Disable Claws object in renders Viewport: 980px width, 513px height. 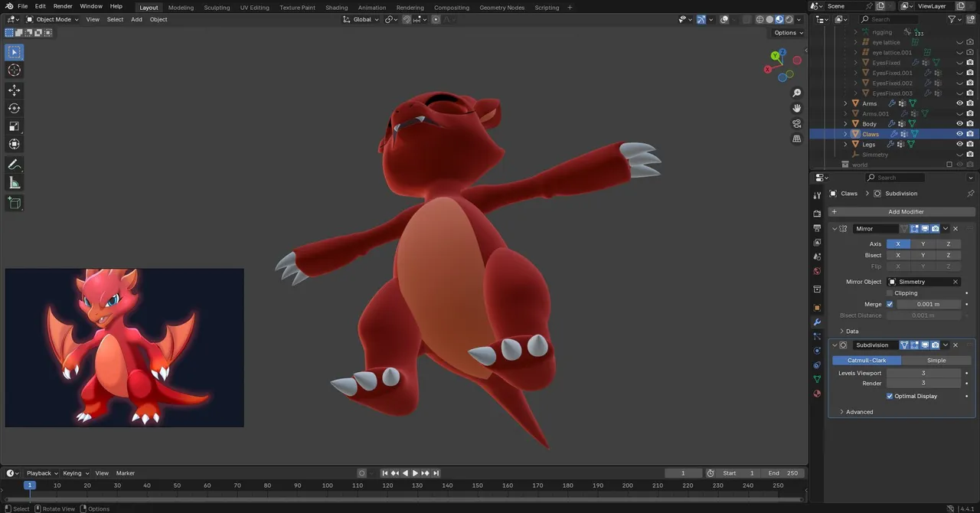click(x=970, y=134)
